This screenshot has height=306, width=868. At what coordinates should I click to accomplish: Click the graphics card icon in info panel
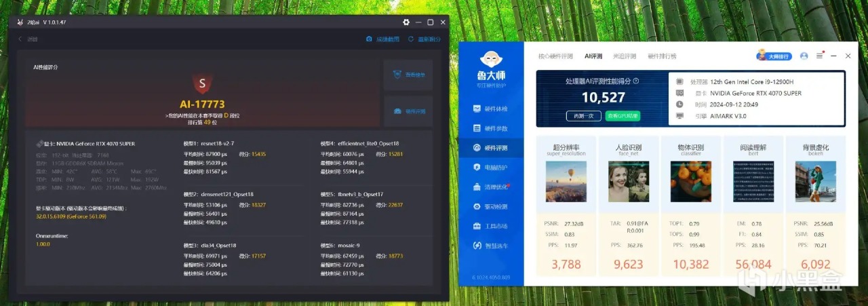679,93
